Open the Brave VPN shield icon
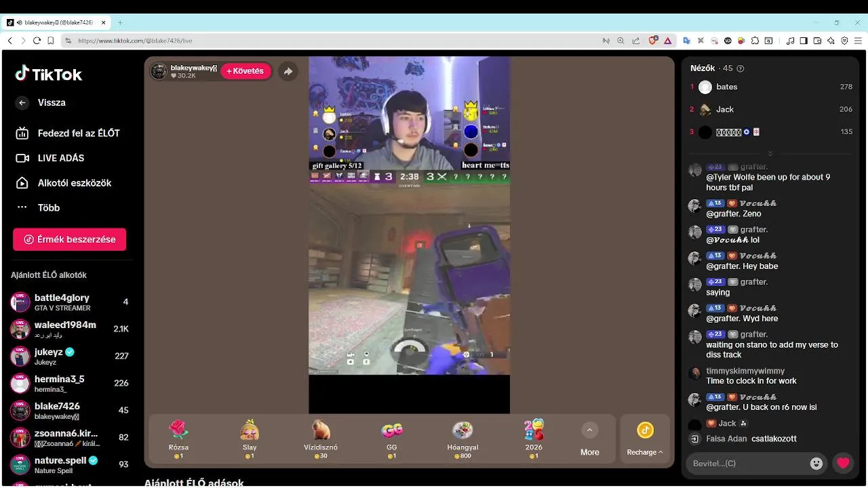868x488 pixels. [x=844, y=41]
